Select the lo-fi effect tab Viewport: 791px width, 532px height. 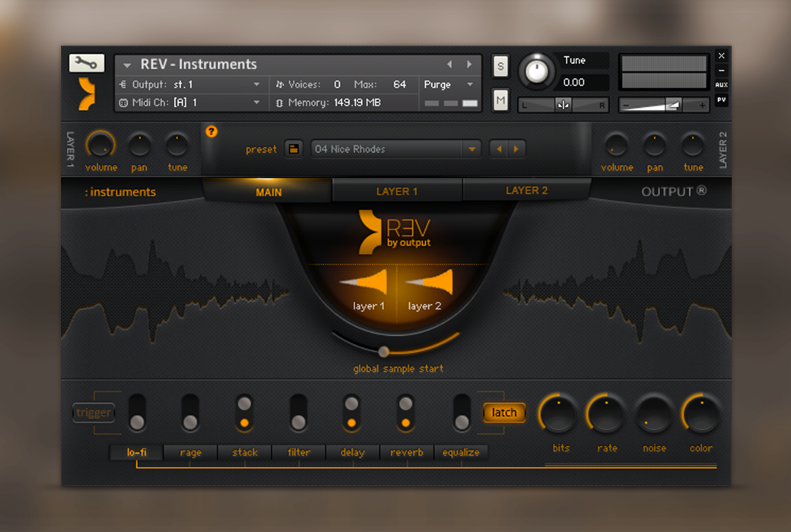(137, 452)
